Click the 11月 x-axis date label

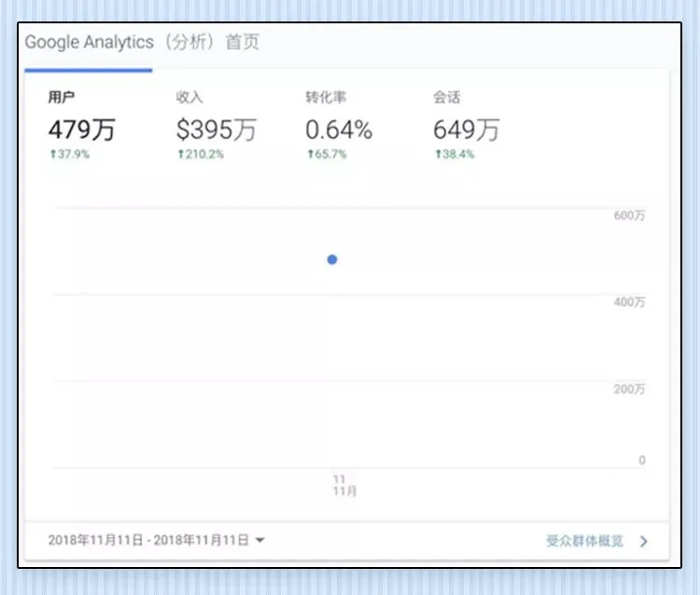344,491
